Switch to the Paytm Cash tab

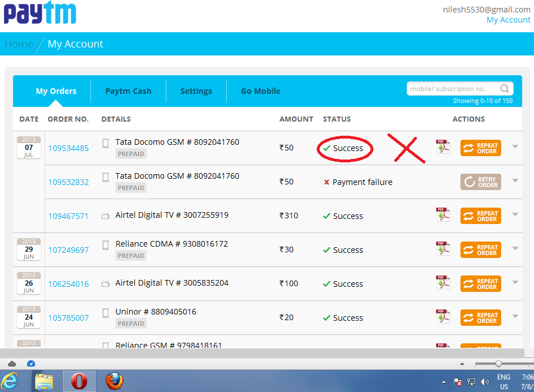(128, 91)
